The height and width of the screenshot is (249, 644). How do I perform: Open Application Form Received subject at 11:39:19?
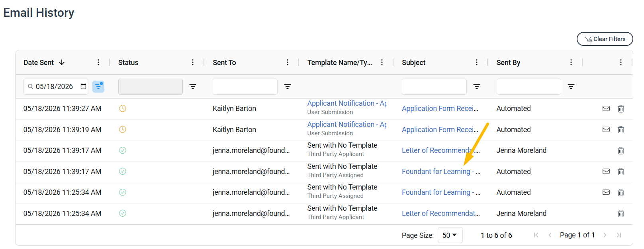point(440,130)
